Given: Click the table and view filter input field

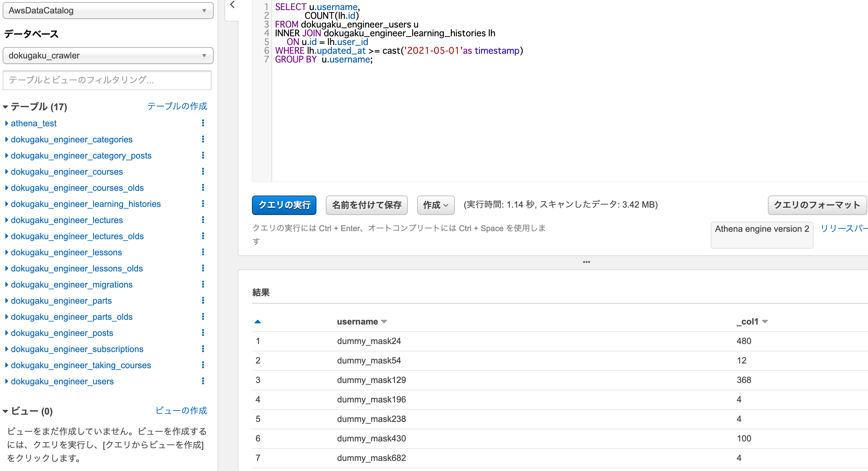Looking at the screenshot, I should 107,80.
